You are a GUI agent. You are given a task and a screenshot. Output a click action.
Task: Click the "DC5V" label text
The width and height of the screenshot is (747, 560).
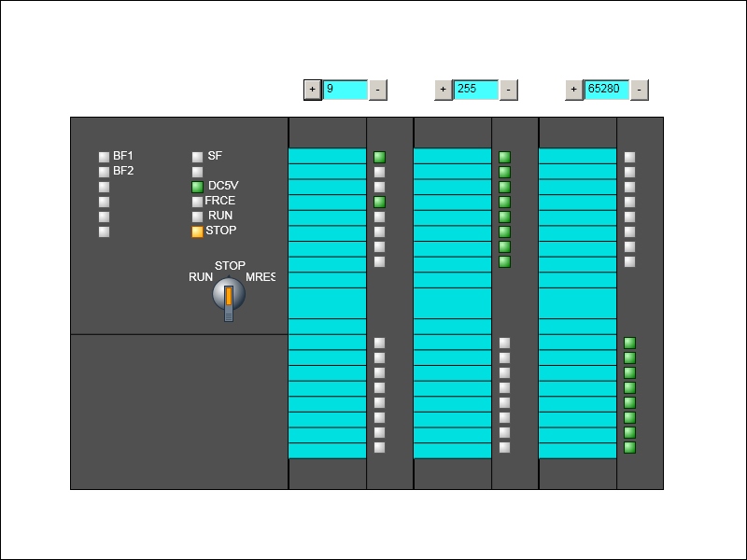coord(223,186)
